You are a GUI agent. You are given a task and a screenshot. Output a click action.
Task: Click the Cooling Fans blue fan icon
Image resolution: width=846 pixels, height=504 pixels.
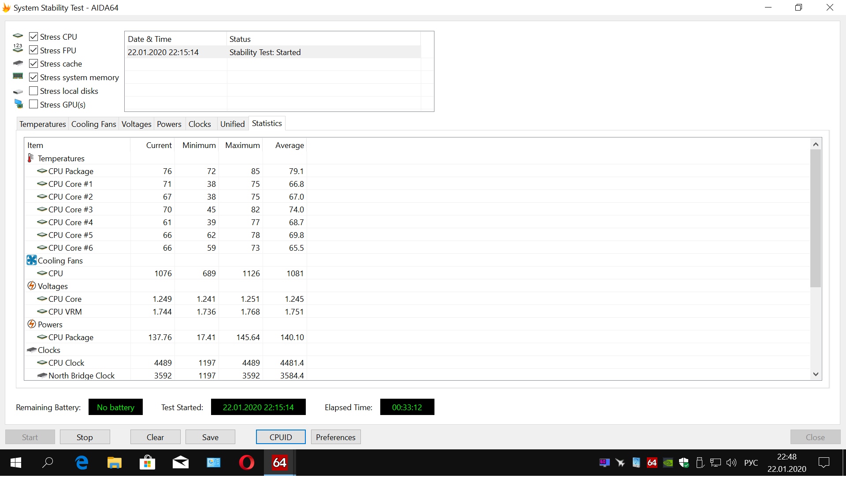(31, 260)
